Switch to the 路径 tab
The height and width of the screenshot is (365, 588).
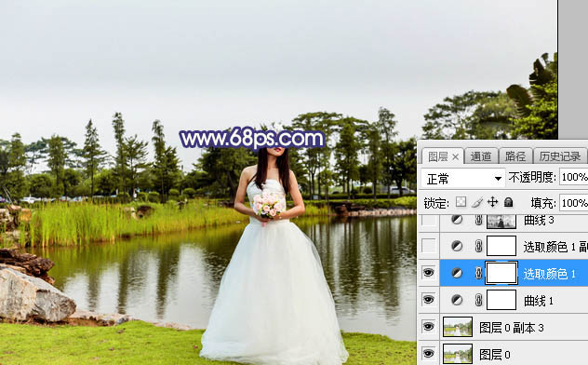pos(515,156)
